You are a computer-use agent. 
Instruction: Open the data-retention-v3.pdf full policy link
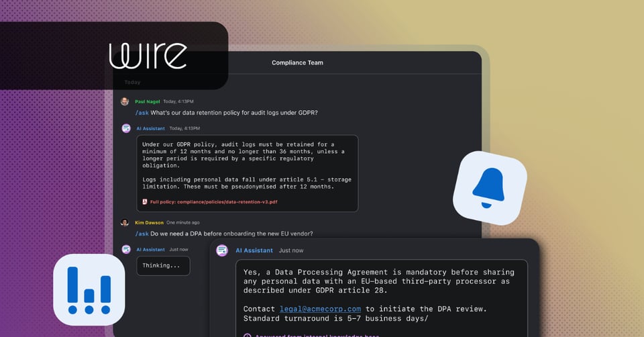(x=213, y=202)
